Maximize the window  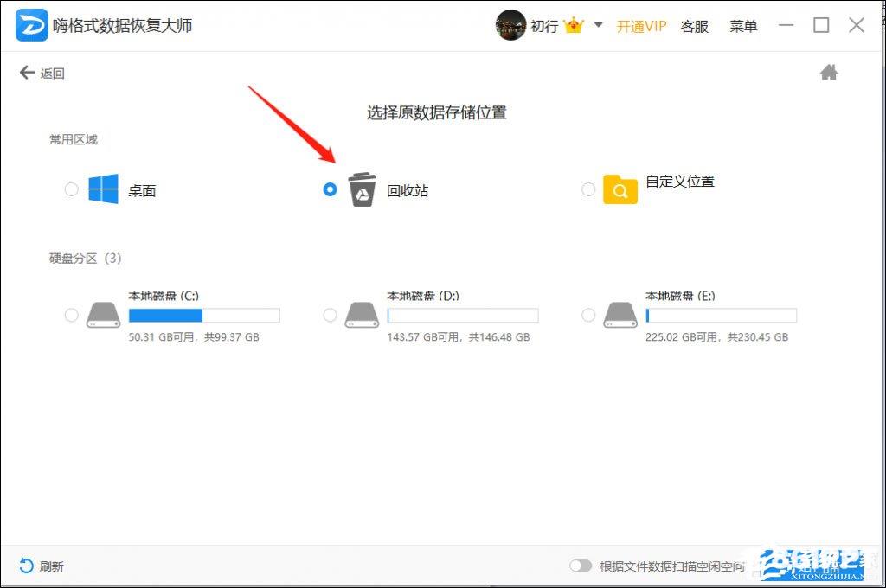pos(821,25)
